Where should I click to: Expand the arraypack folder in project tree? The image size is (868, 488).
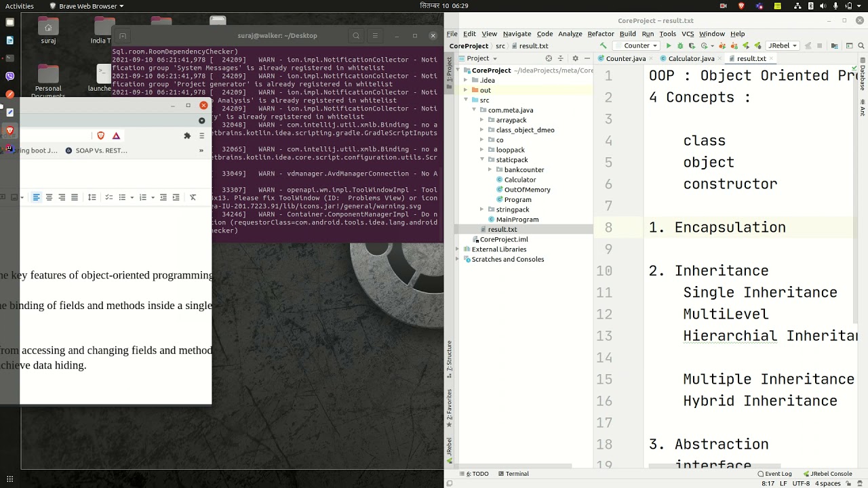point(481,120)
